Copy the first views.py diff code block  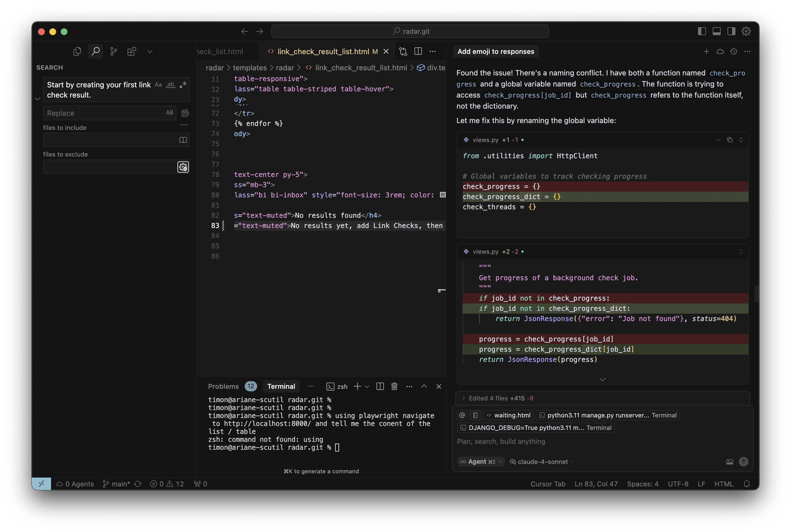[x=729, y=140]
